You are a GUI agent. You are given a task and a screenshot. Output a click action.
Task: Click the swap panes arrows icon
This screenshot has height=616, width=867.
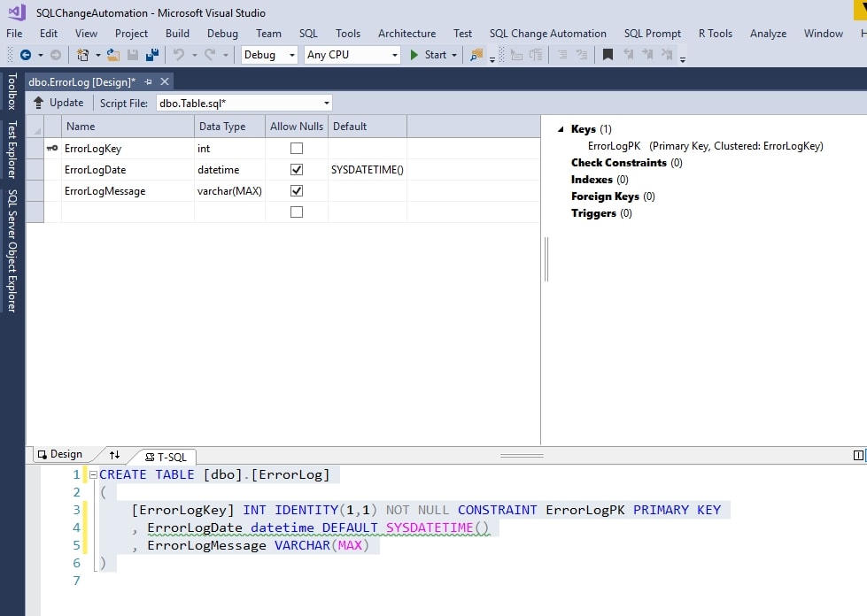coord(114,455)
